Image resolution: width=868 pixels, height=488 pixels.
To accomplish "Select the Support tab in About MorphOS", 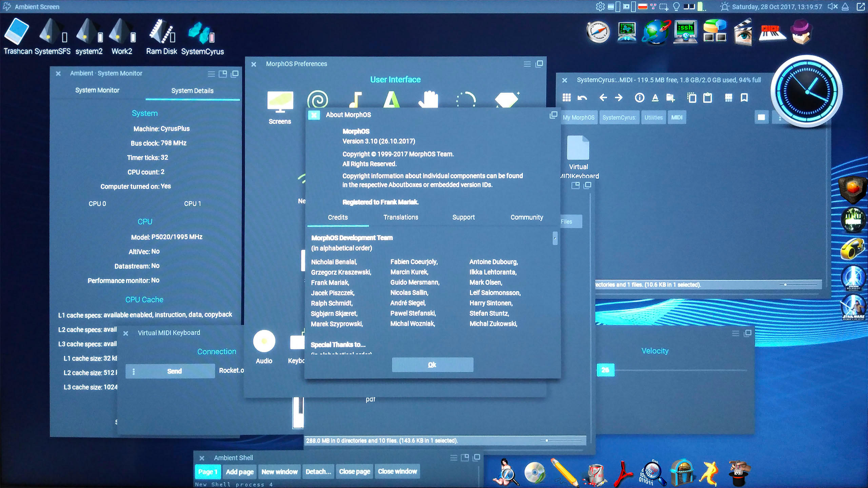I will [463, 217].
